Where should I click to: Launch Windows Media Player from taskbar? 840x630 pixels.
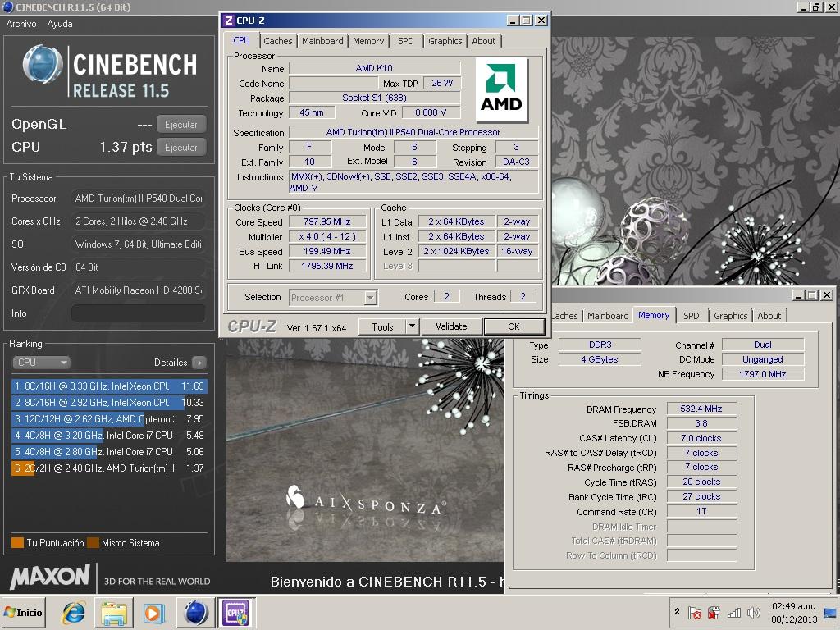(x=153, y=613)
